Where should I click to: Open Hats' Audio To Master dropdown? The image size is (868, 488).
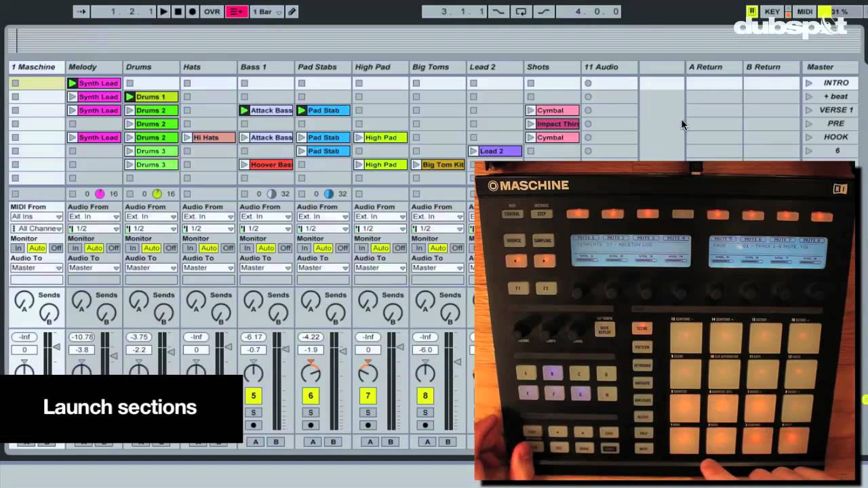pyautogui.click(x=208, y=268)
